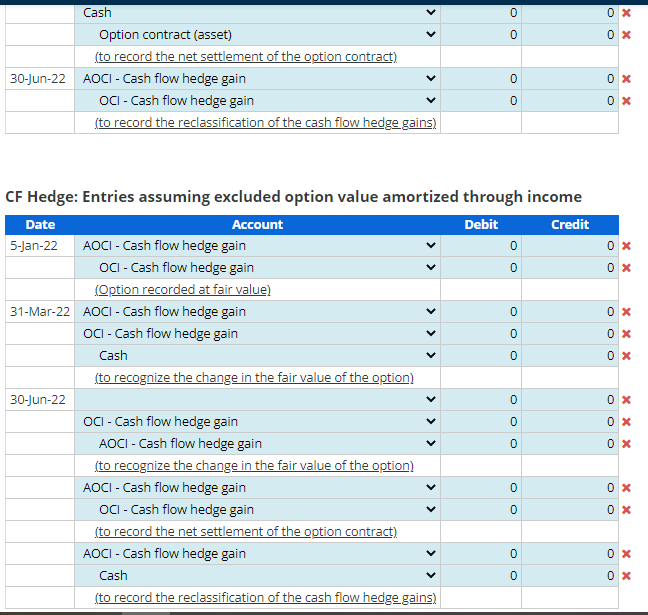Open dropdown of indented AOCI row, lower table
Image resolution: width=648 pixels, height=615 pixels.
[257, 444]
